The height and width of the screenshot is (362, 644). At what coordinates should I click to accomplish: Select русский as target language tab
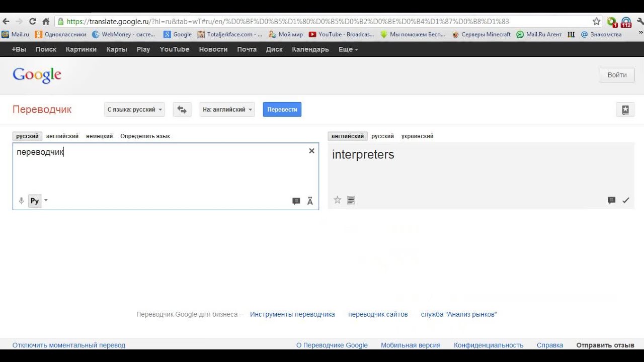pos(382,136)
